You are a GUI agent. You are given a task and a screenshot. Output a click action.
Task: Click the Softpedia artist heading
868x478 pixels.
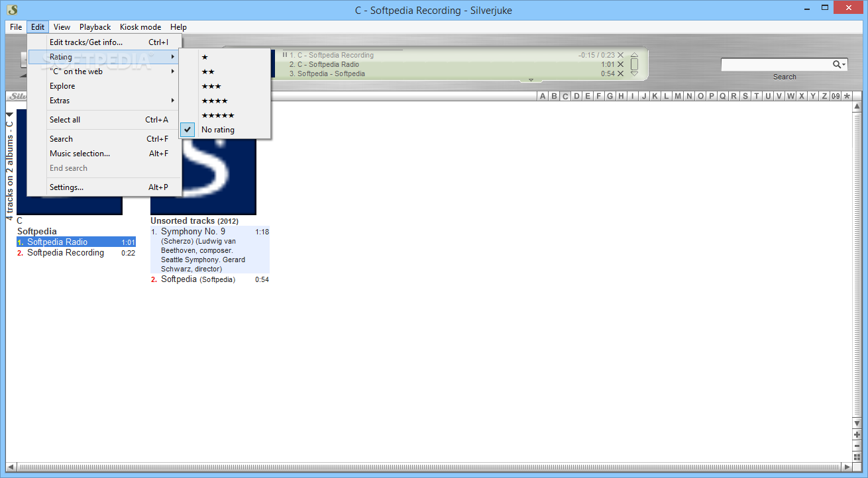click(36, 232)
